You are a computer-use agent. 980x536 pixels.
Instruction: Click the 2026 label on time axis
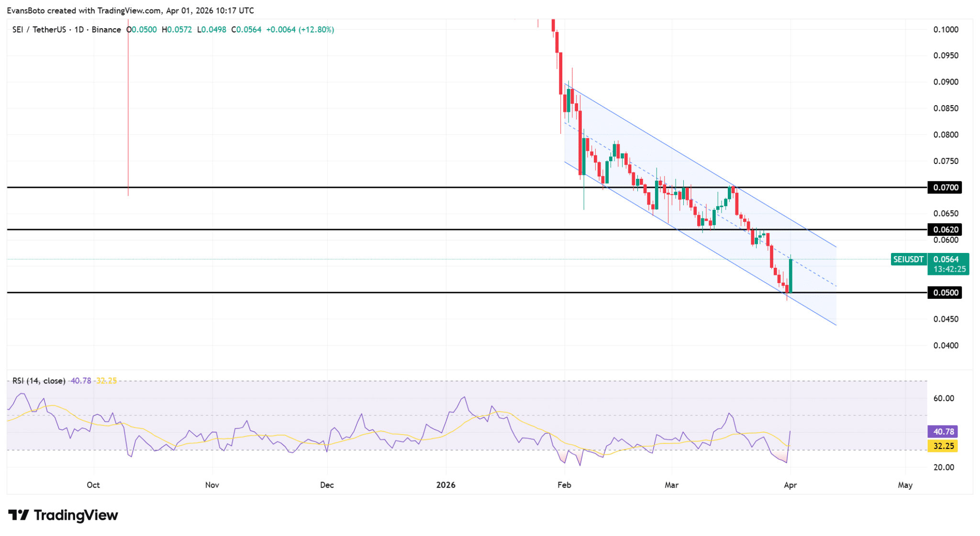(445, 485)
